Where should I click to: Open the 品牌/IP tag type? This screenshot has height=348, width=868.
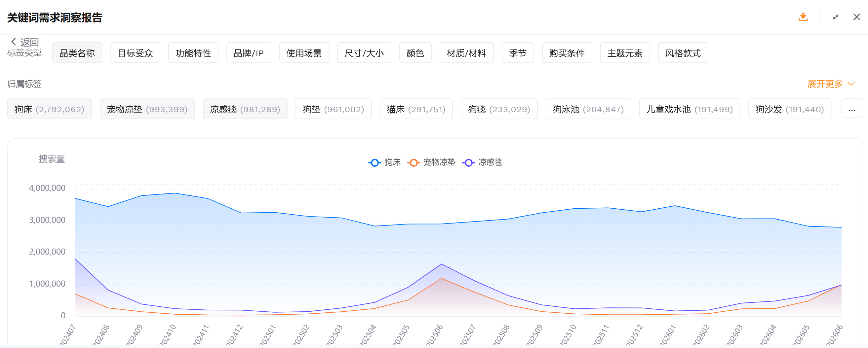point(249,53)
